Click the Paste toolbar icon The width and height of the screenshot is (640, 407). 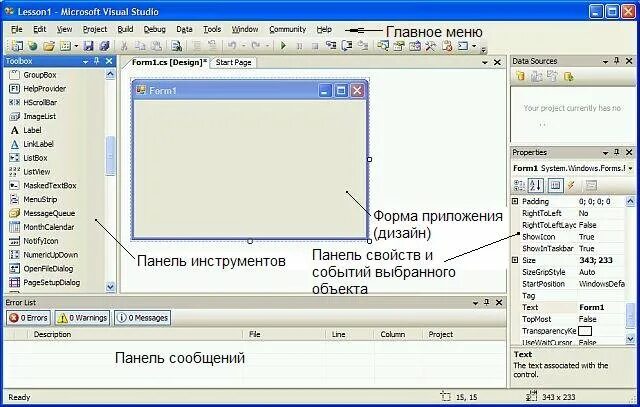click(156, 46)
